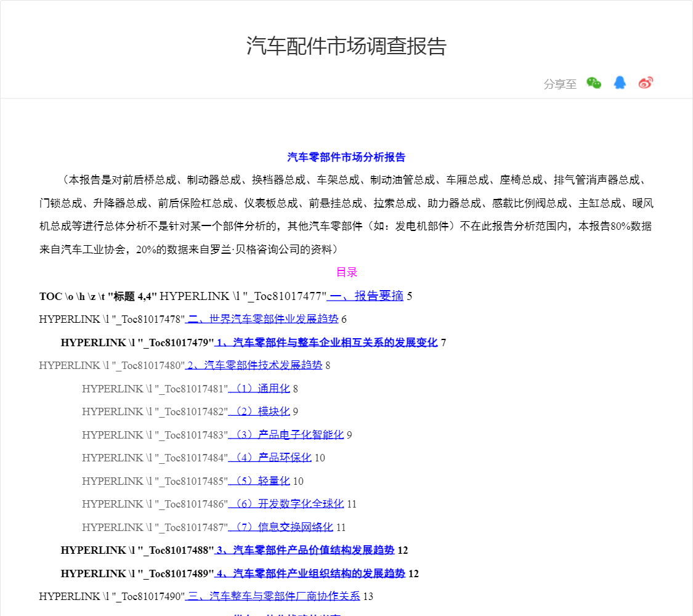Image resolution: width=693 pixels, height=616 pixels.
Task: Open 4、汽车零部件产业组织结构的发展趋势 link
Action: [310, 573]
